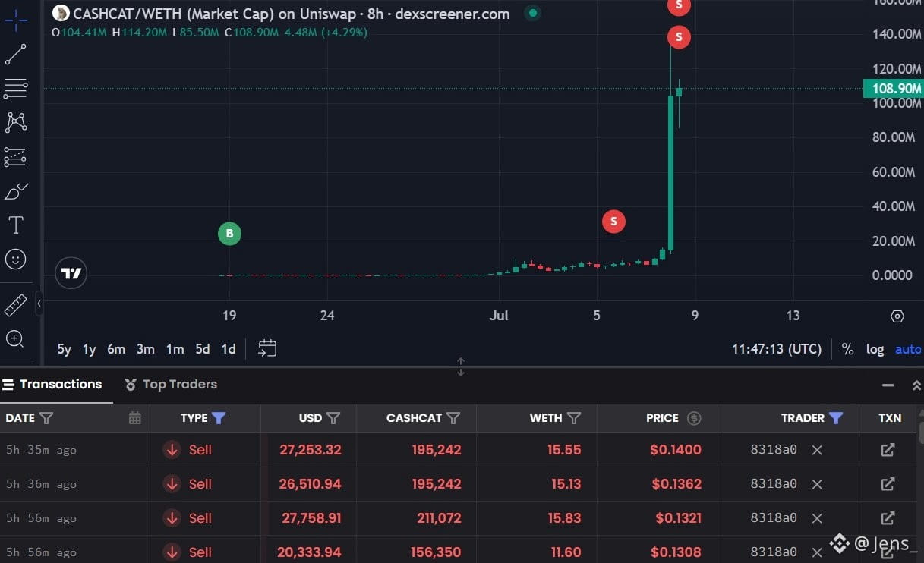The height and width of the screenshot is (563, 924).
Task: Click the green indicator dot beside title
Action: pos(533,13)
